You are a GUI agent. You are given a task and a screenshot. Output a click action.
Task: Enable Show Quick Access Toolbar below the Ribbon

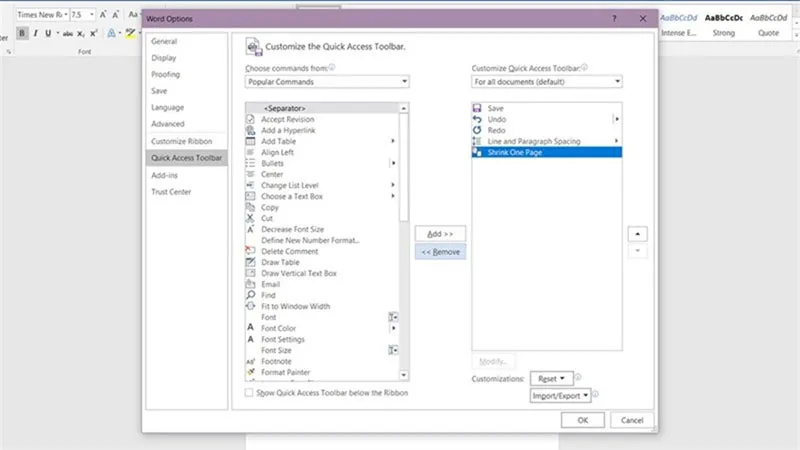(248, 392)
